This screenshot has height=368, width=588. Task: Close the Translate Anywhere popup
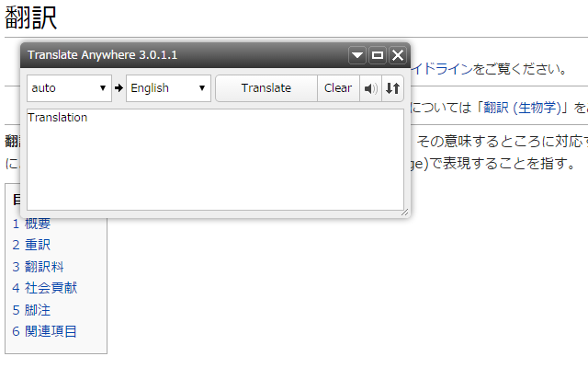(398, 55)
